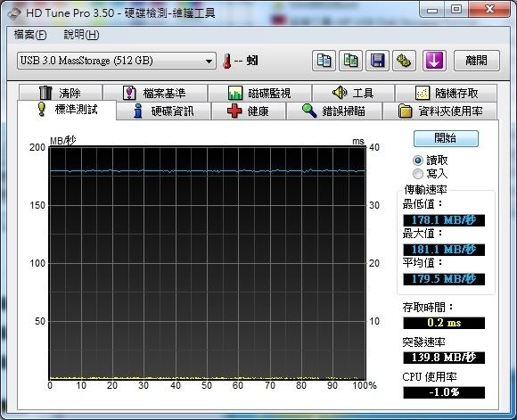Start the benchmark with 開始 button
The image size is (517, 420).
point(446,138)
